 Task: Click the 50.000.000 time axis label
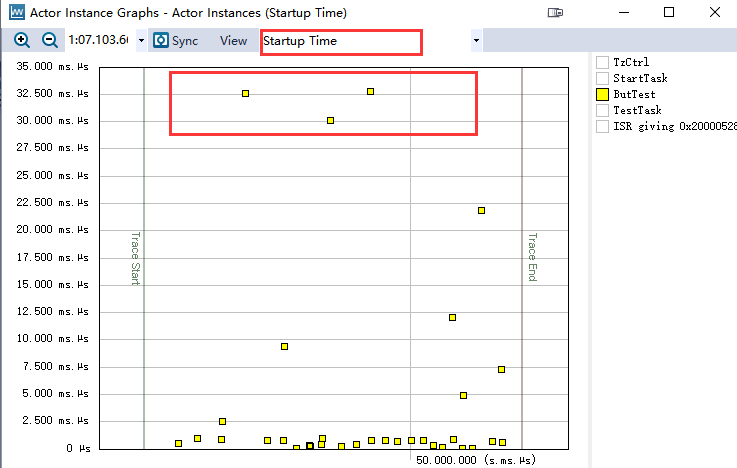(x=475, y=460)
